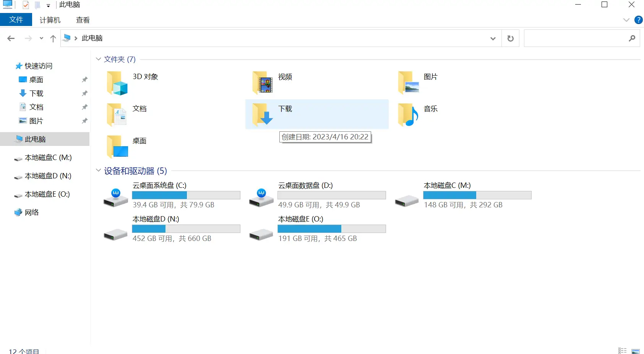Click the 云桌面系统盘 (C:) drive icon
The height and width of the screenshot is (354, 644).
click(x=116, y=197)
